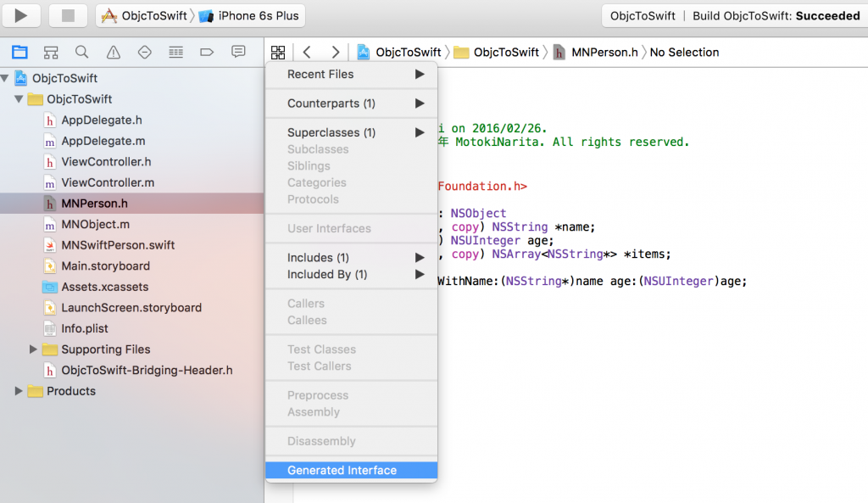Click the Run (play) button
This screenshot has width=868, height=503.
point(21,15)
